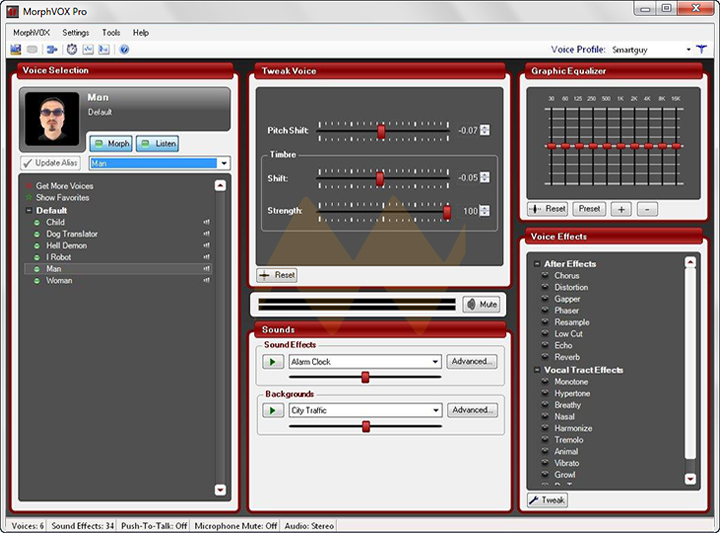Open the Settings menu

click(x=76, y=33)
